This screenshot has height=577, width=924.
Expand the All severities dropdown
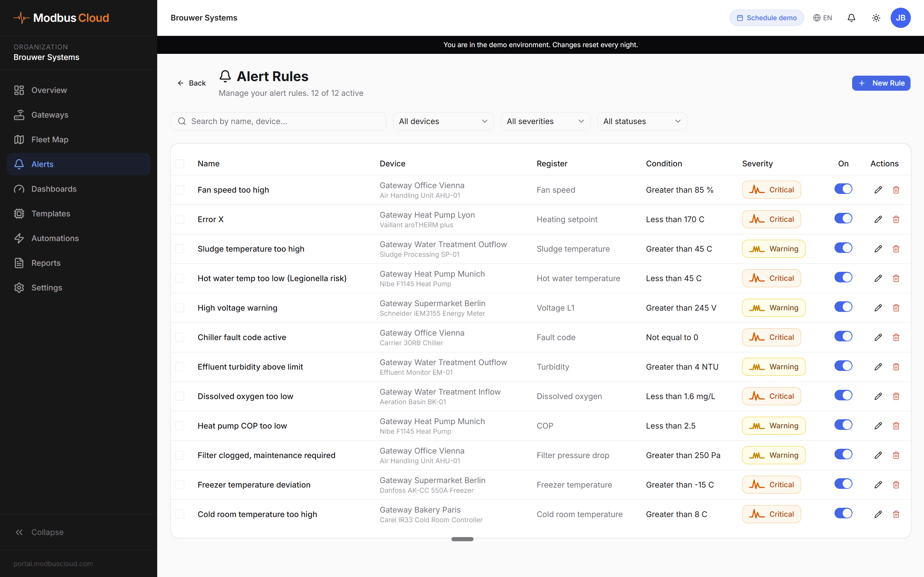[545, 121]
